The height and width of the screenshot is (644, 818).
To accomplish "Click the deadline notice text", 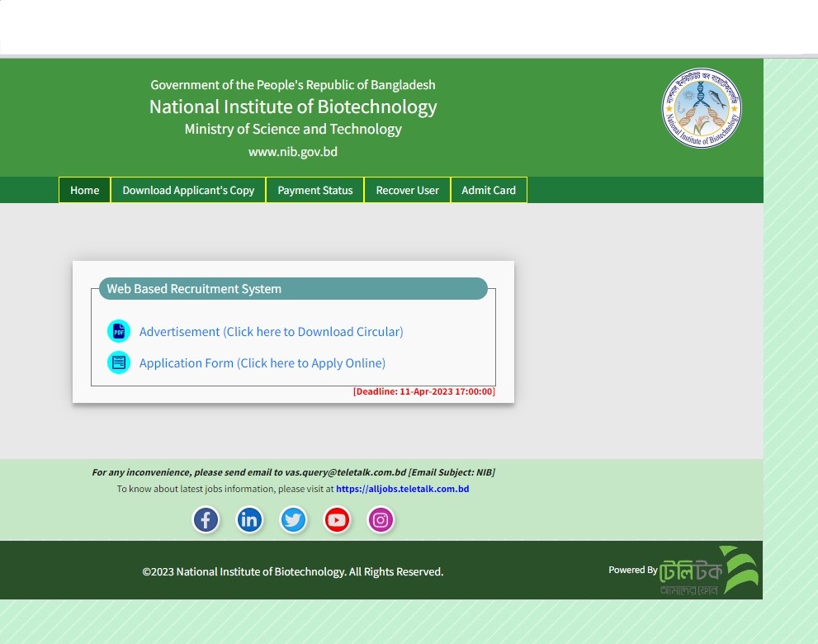I will pyautogui.click(x=423, y=391).
